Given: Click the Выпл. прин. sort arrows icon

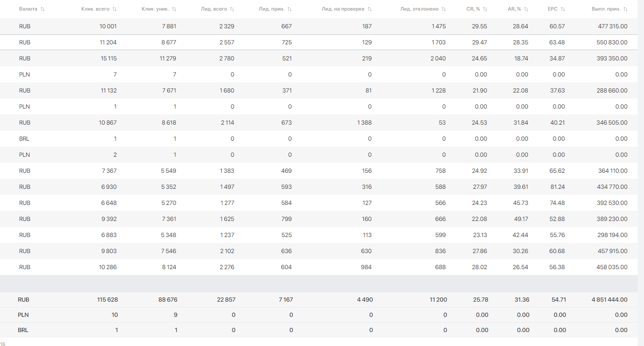Looking at the screenshot, I should tap(625, 9).
